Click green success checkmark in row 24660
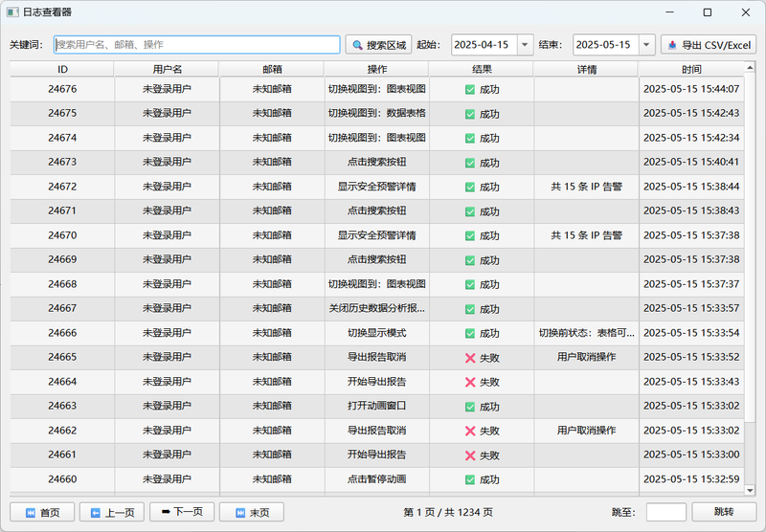 [470, 479]
